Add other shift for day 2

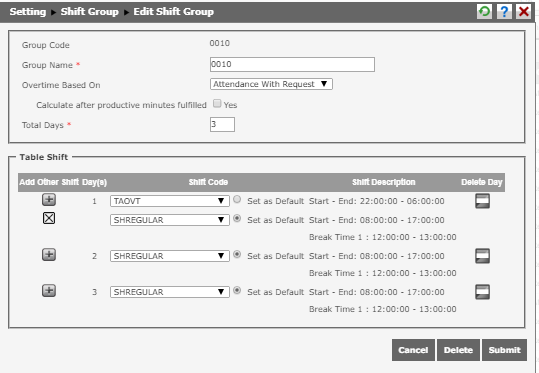pyautogui.click(x=49, y=255)
